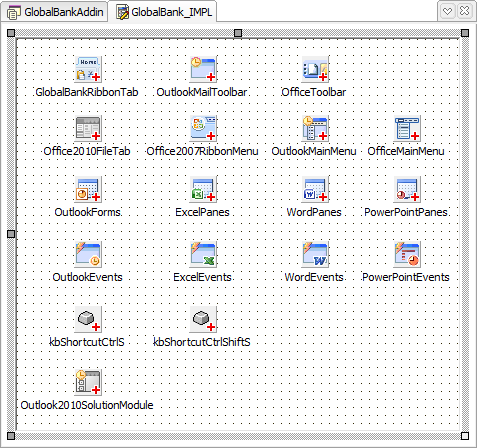Open the tab list dropdown arrow
This screenshot has width=477, height=448.
tap(448, 11)
